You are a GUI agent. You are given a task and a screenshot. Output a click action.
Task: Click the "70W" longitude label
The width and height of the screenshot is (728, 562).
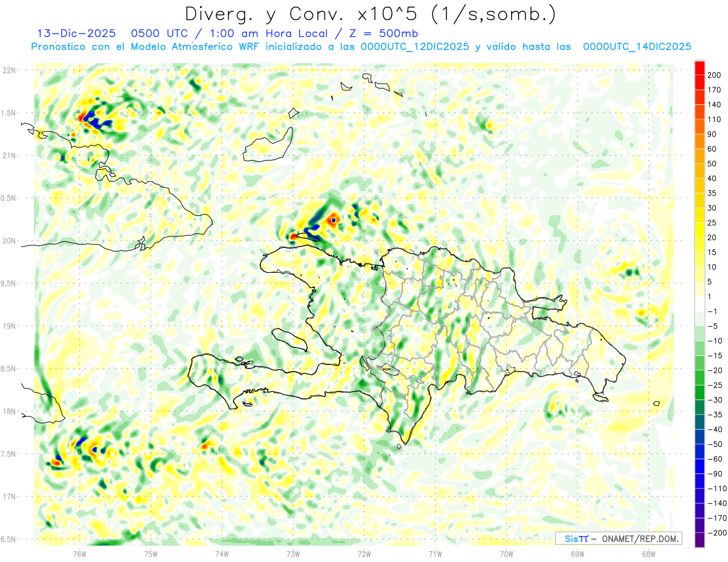tap(506, 553)
